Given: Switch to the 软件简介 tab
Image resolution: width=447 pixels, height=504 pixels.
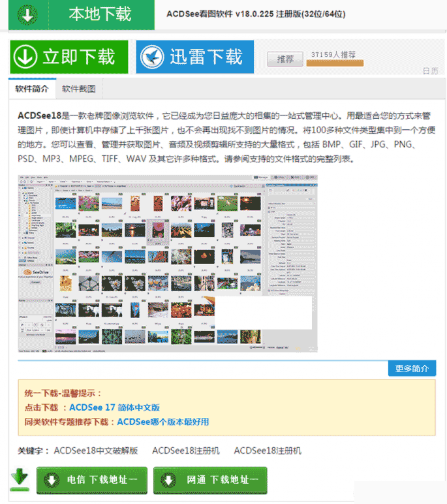Looking at the screenshot, I should coord(31,89).
